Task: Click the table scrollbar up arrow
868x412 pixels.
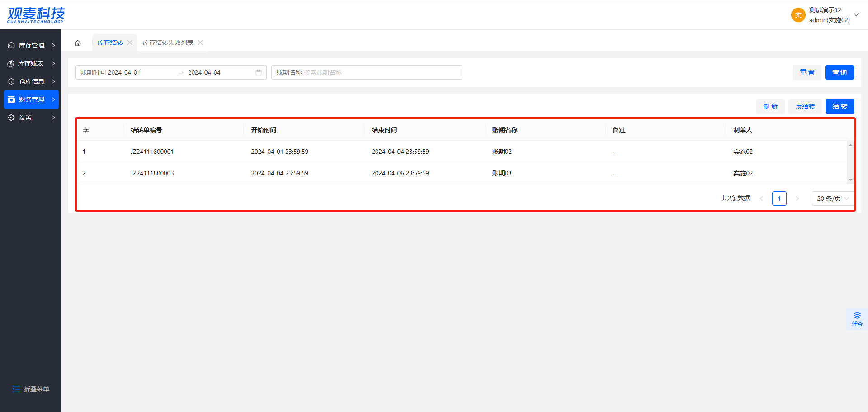Action: click(850, 145)
